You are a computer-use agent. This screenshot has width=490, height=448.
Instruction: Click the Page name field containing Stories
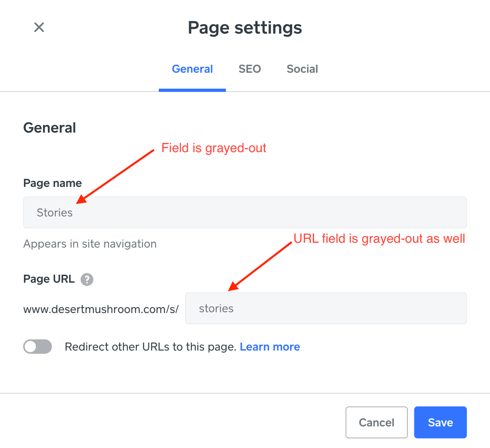(245, 212)
